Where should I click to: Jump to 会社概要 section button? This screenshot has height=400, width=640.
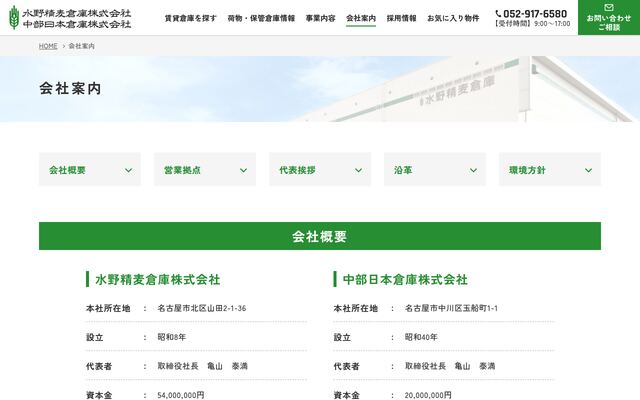pyautogui.click(x=90, y=169)
